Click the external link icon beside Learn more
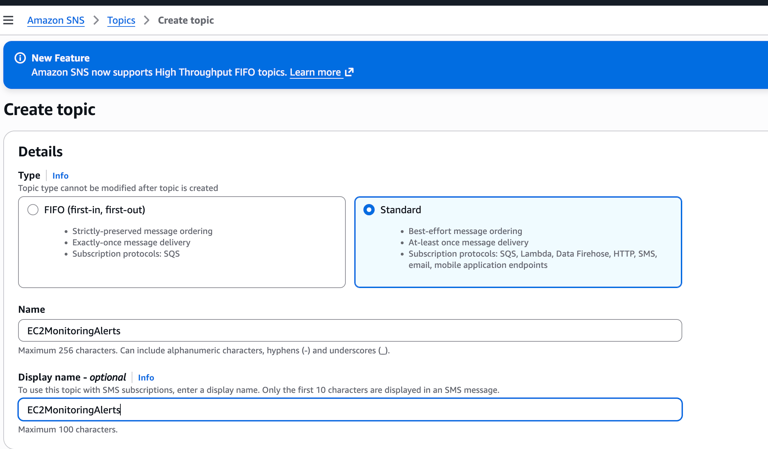This screenshot has width=768, height=449. (x=349, y=72)
